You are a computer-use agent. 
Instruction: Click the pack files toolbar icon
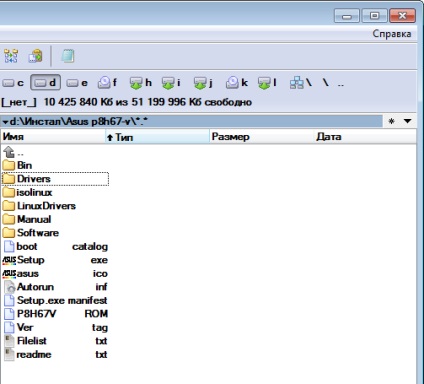coord(35,56)
